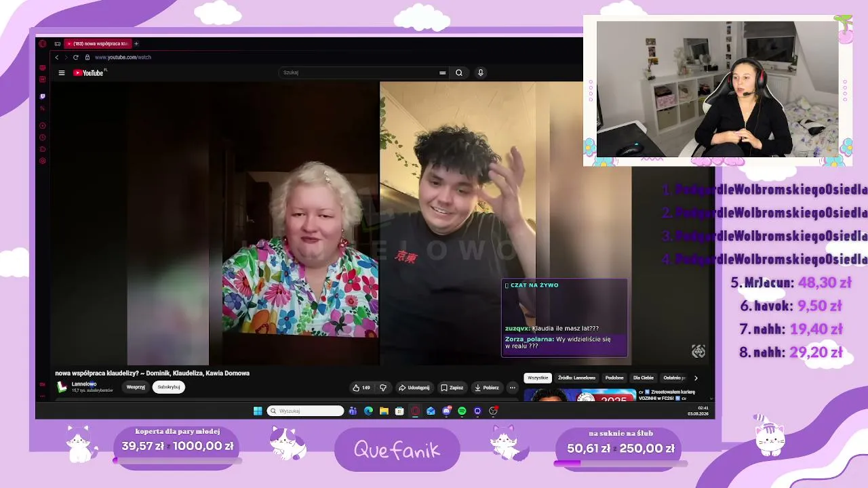Like the video with thumbs-up 149
868x488 pixels.
(361, 388)
